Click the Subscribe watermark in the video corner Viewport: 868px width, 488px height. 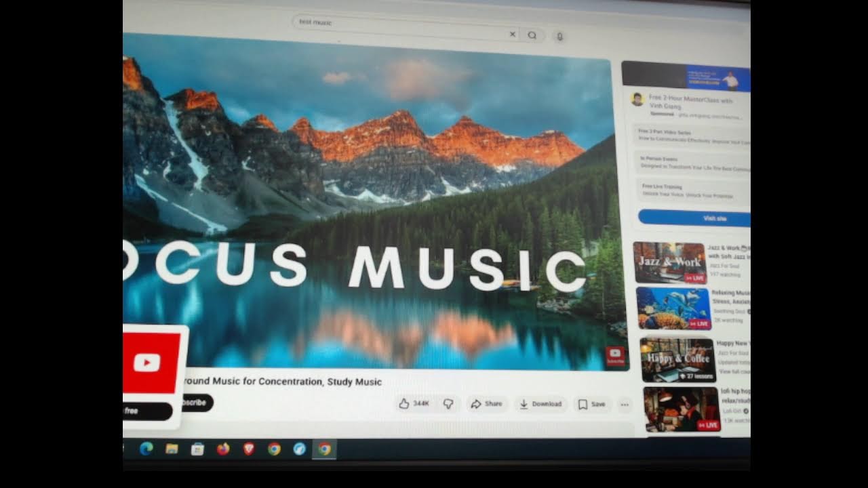click(615, 356)
